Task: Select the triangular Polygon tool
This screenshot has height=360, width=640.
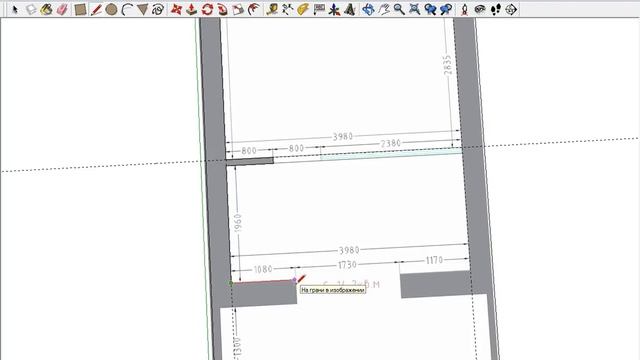Action: tap(142, 9)
